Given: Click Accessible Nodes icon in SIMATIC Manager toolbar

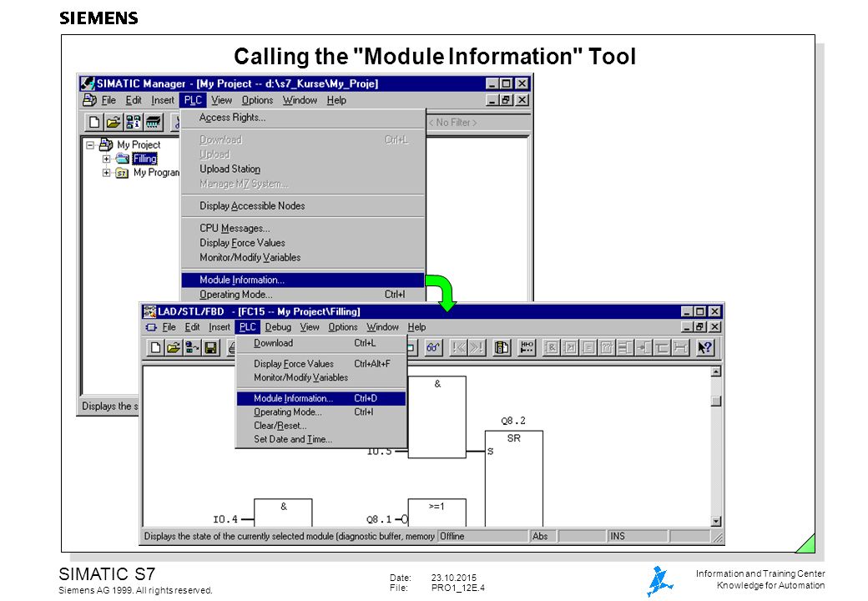Looking at the screenshot, I should click(133, 123).
